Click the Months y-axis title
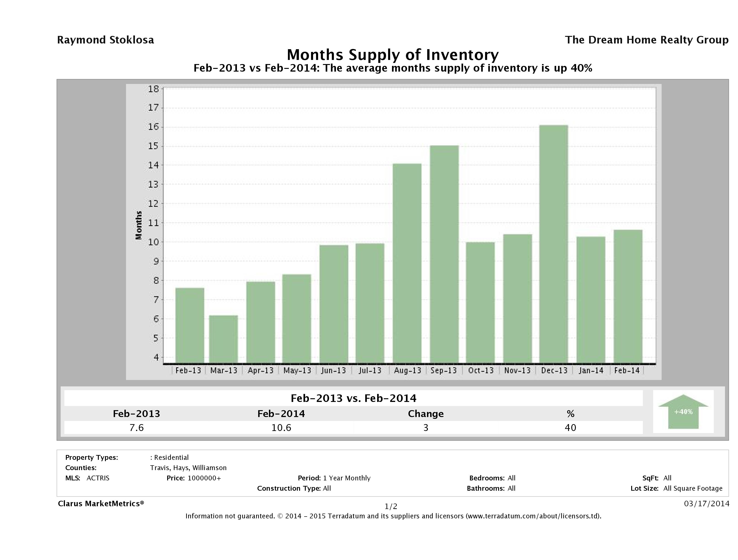Viewport: 738px width, 560px height. (139, 225)
